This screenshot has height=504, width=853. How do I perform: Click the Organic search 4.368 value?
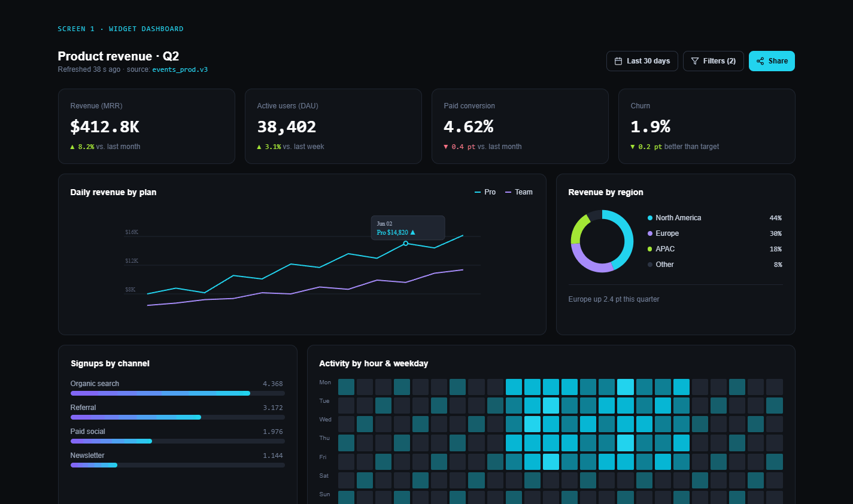click(273, 384)
